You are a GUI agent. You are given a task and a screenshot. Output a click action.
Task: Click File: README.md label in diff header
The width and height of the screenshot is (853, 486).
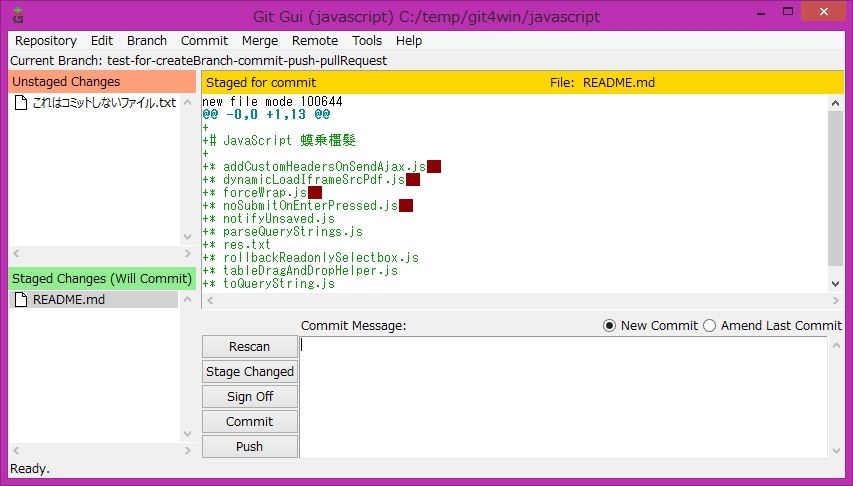pos(602,83)
